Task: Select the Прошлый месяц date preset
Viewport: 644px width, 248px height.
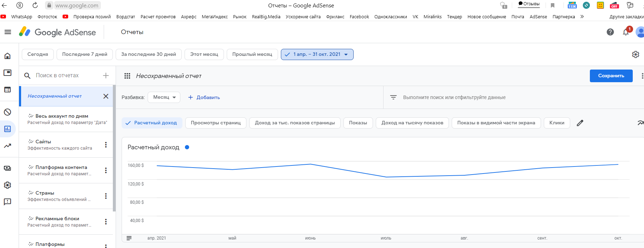Action: click(x=252, y=54)
